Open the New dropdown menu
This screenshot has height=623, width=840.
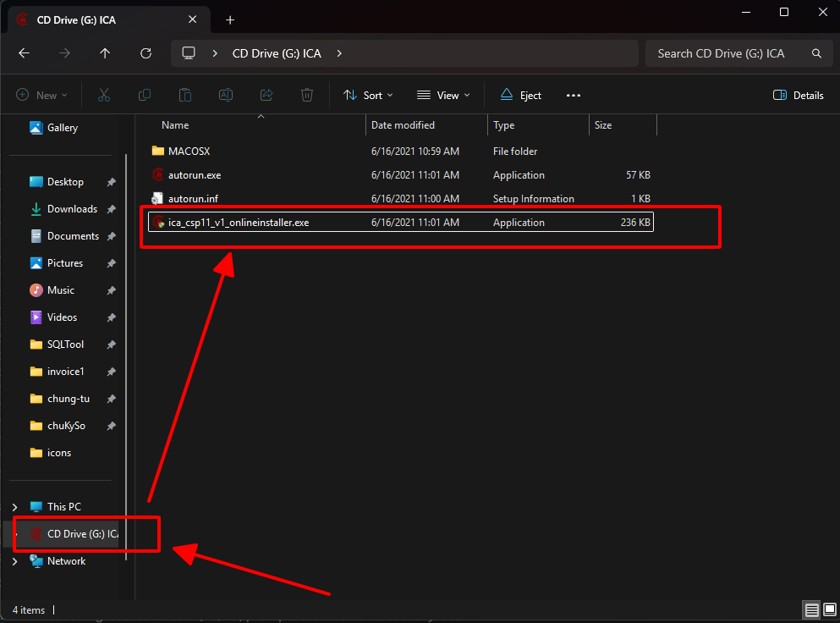(x=41, y=96)
